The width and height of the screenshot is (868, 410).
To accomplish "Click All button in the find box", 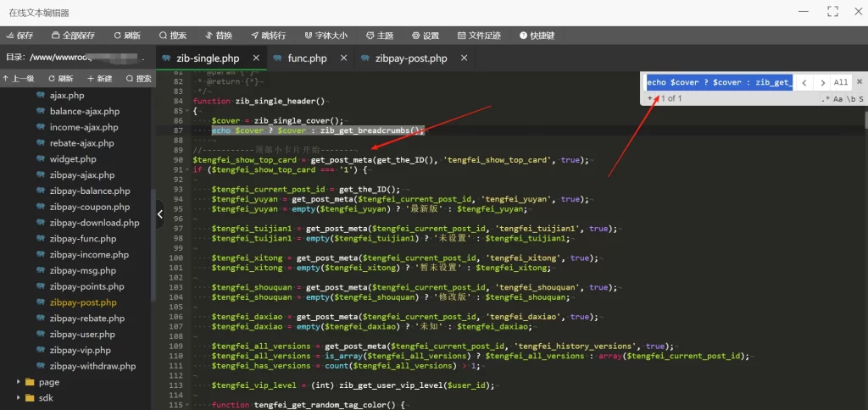I will (840, 82).
